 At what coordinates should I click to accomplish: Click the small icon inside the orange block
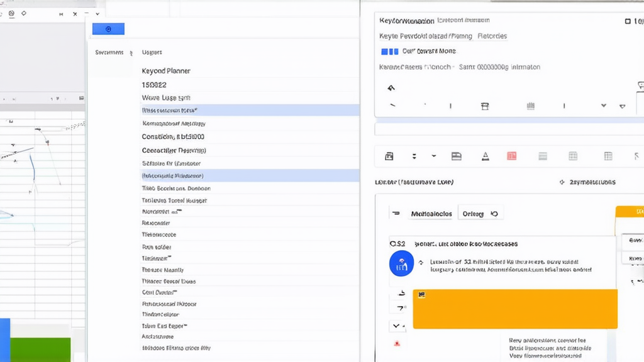[421, 295]
